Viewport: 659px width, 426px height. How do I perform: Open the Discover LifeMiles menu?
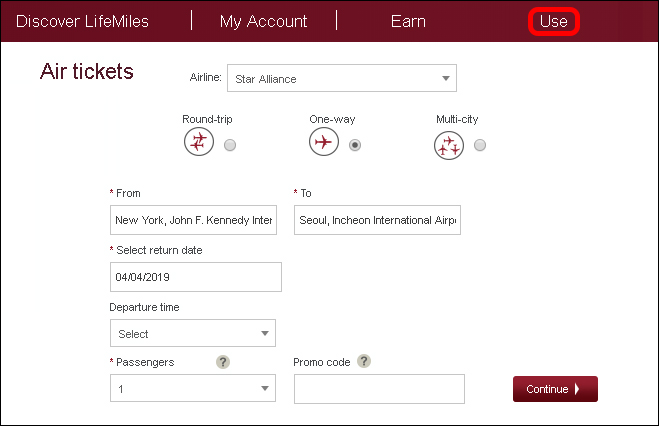(82, 21)
